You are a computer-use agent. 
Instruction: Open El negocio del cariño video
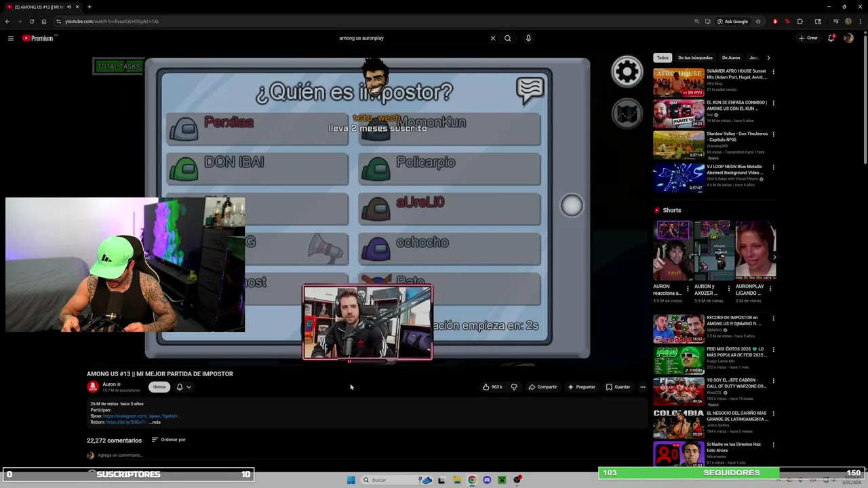click(679, 424)
